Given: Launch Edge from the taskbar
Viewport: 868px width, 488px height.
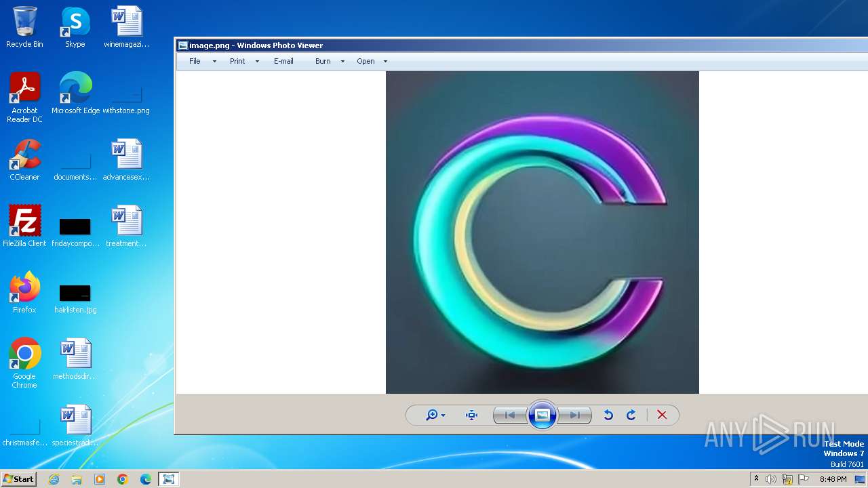Looking at the screenshot, I should (146, 479).
